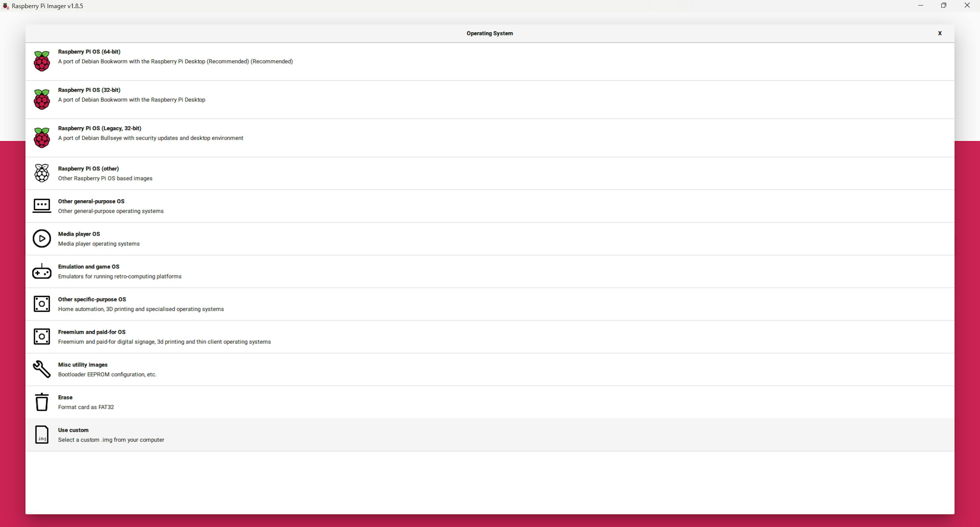The image size is (980, 527).
Task: Open the 'Media player OS' title
Action: click(79, 234)
